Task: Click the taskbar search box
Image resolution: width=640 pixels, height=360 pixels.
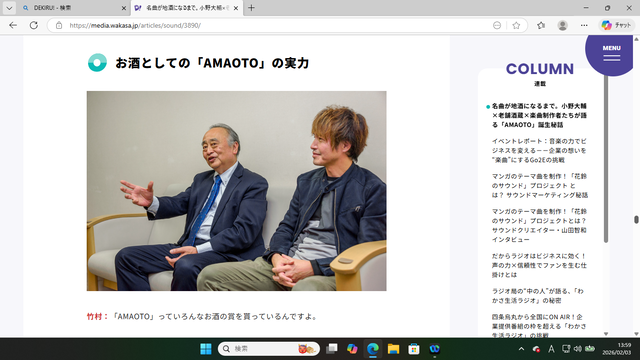Action: click(x=269, y=349)
